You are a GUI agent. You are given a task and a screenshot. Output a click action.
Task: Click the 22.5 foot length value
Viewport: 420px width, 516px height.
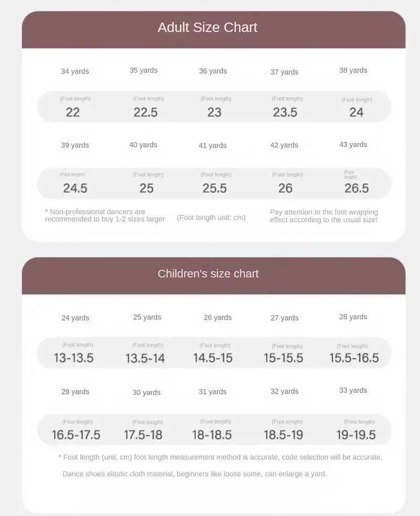click(145, 112)
